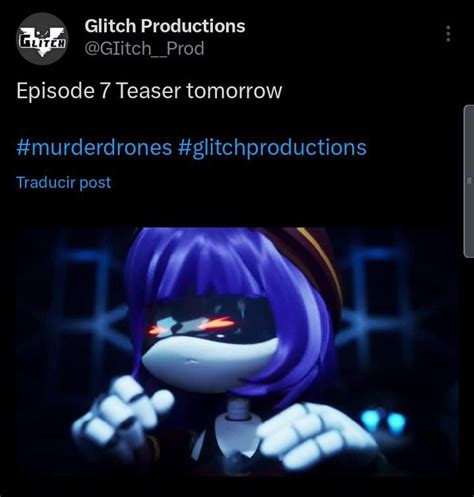Screen dimensions: 474x497
Task: Click Traducir post to translate
Action: click(64, 183)
